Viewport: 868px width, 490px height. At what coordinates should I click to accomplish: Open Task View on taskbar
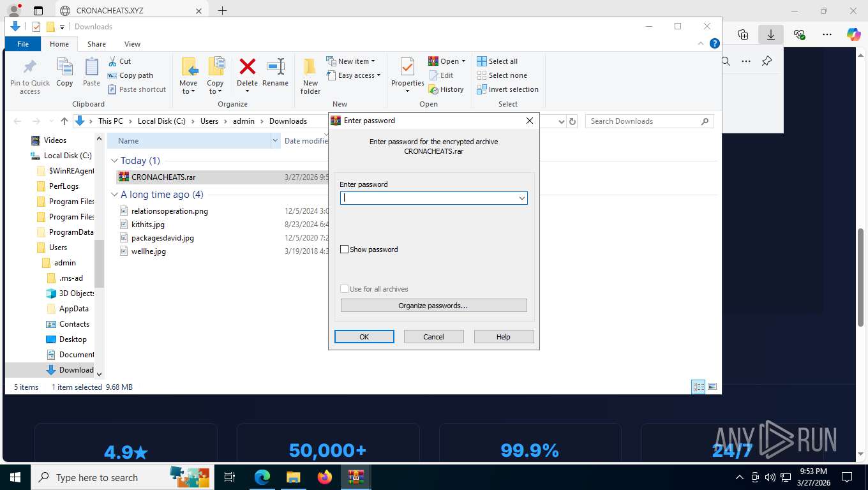pos(230,477)
